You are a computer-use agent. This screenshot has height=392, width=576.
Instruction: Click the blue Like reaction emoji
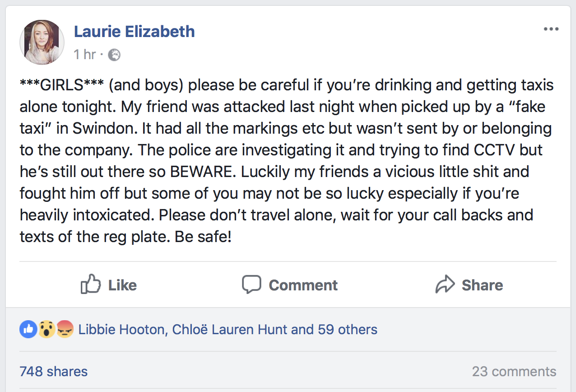(28, 330)
